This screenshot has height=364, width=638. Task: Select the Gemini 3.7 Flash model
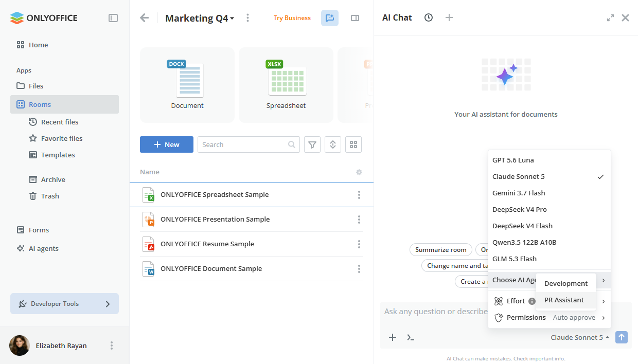tap(550, 193)
